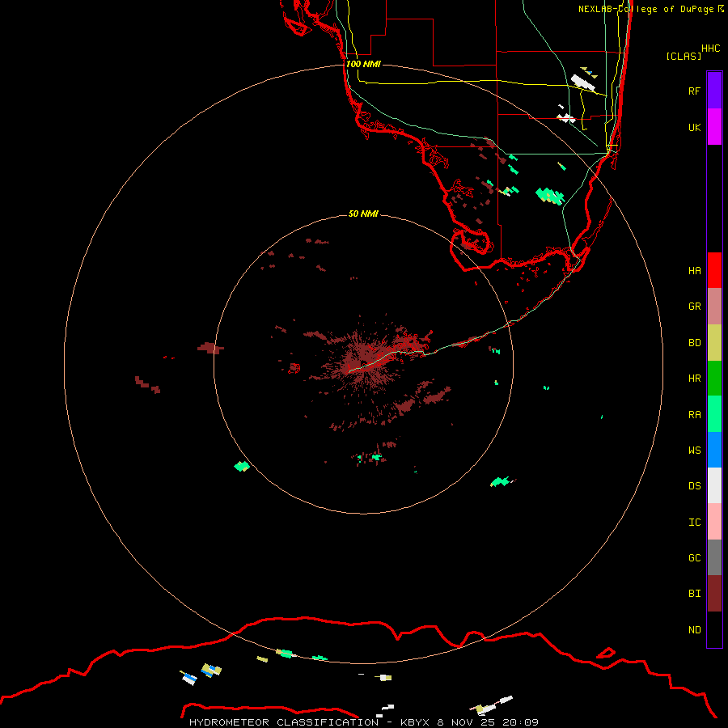
Task: Pick the RA bright green legend swatch
Action: pyautogui.click(x=714, y=414)
